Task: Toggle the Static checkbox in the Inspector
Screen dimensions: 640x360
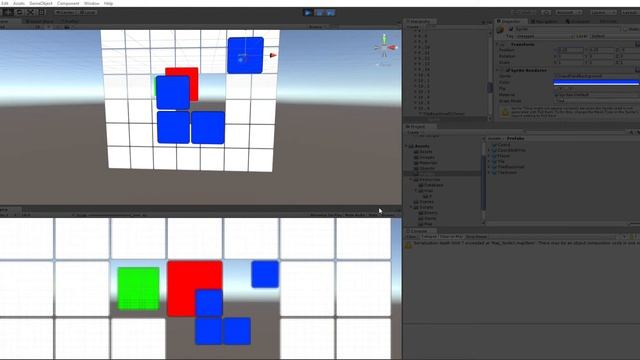Action: (625, 29)
